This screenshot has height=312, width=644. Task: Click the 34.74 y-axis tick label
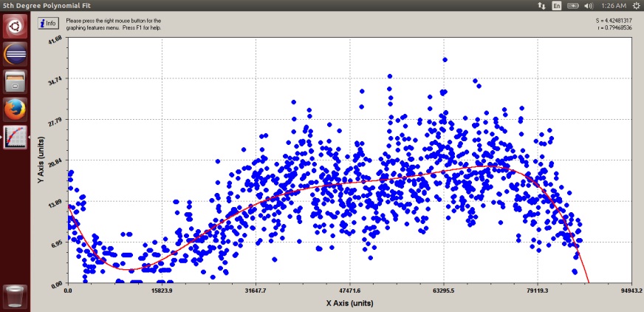[x=55, y=79]
